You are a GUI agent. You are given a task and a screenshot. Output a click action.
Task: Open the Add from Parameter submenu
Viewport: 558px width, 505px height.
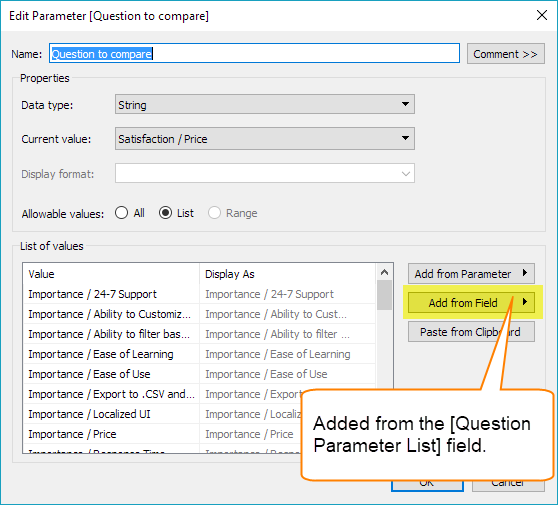click(471, 274)
